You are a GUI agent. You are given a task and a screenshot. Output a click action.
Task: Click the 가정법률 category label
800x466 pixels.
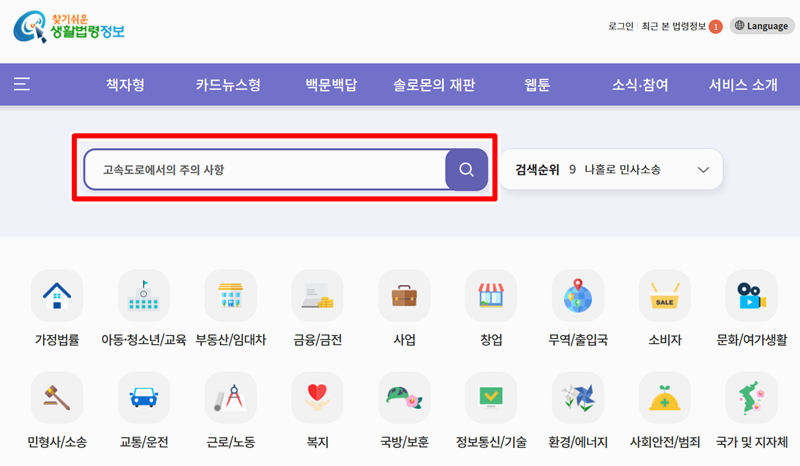click(x=57, y=340)
